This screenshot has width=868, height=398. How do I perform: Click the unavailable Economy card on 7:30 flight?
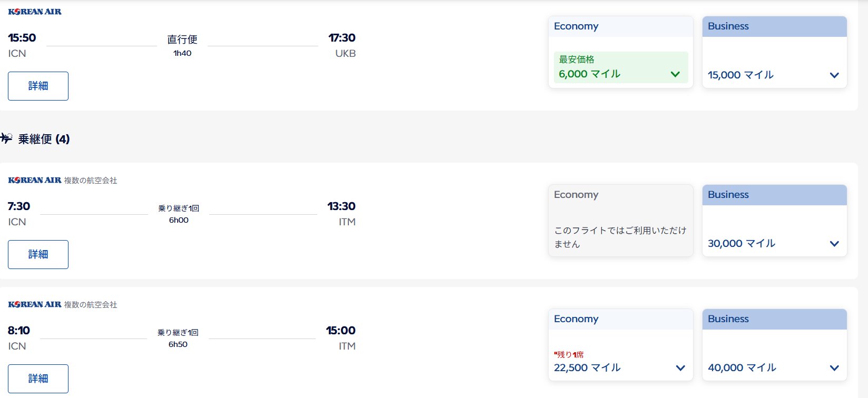pyautogui.click(x=621, y=221)
